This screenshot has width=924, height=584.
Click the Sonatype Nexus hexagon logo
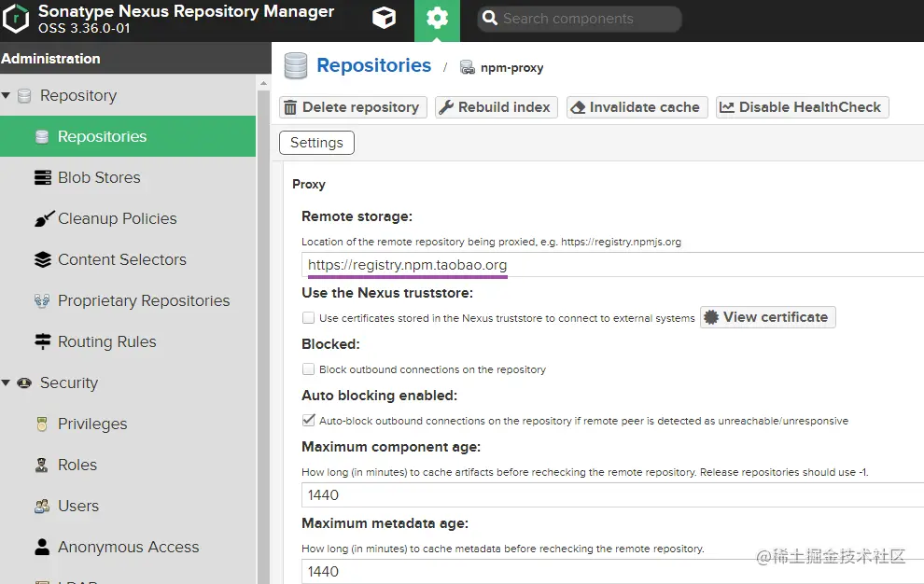tap(15, 19)
